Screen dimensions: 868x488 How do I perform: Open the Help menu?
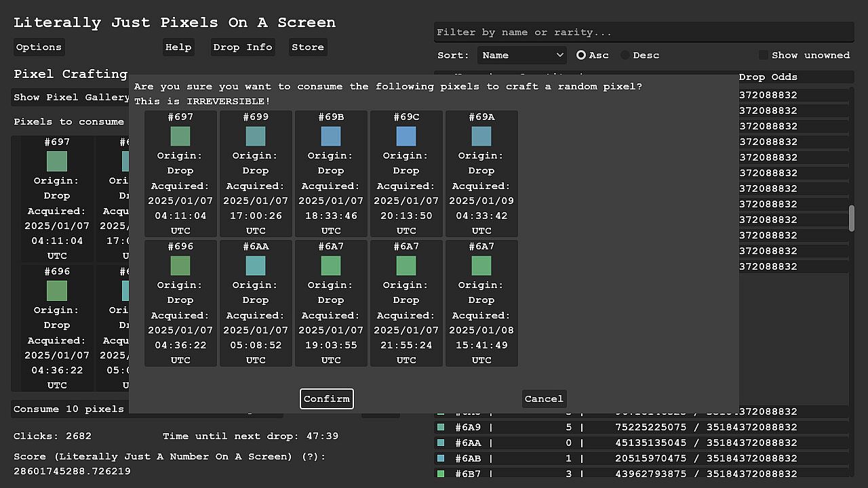click(178, 47)
